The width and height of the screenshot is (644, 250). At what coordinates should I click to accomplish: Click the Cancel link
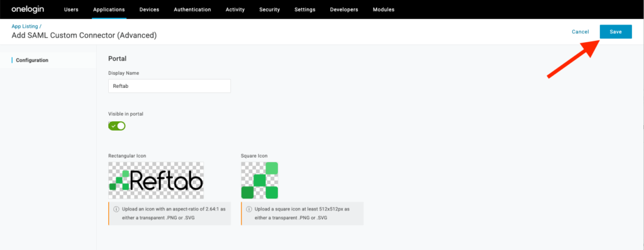click(580, 31)
